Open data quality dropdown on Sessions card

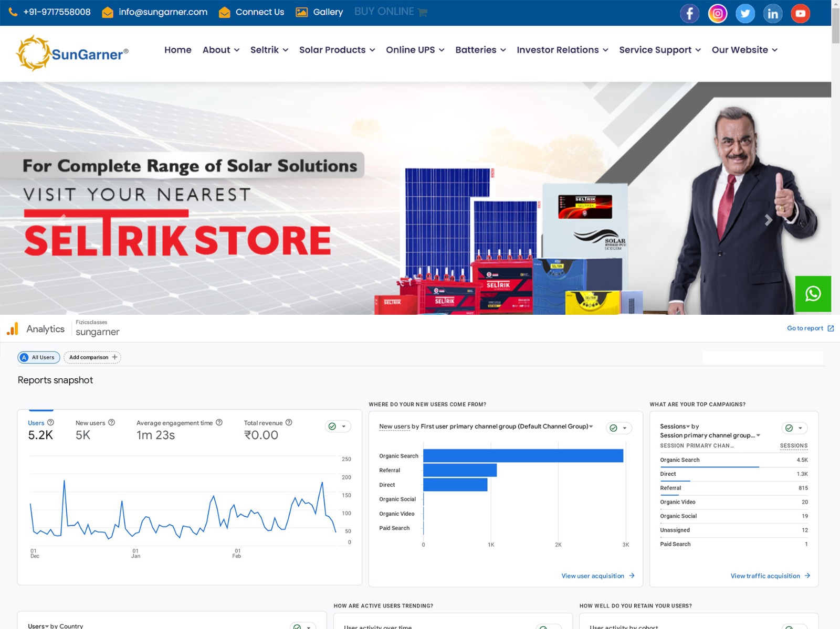tap(794, 428)
